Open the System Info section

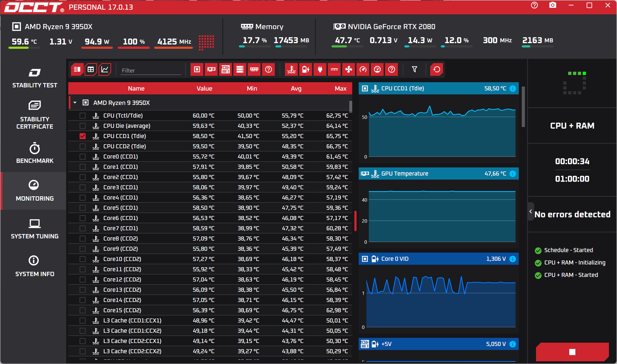pos(35,266)
